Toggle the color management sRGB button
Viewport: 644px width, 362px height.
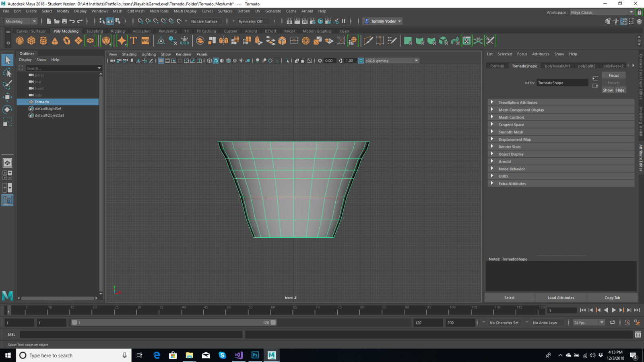click(x=361, y=61)
